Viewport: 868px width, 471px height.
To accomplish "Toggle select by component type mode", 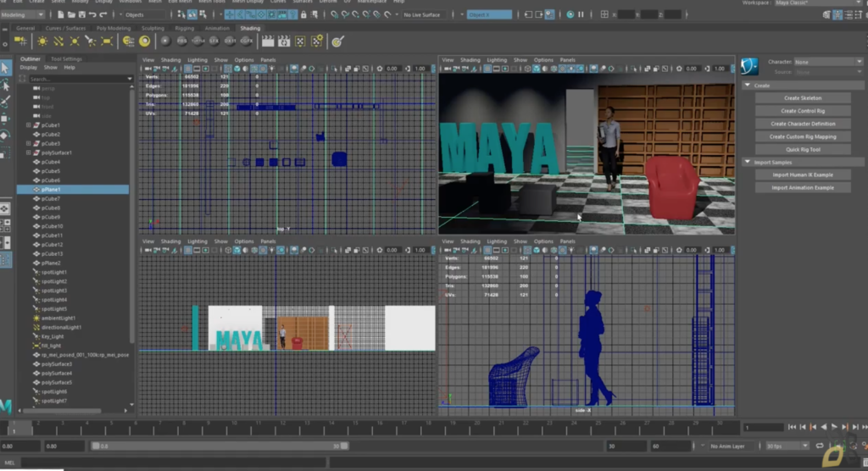I will click(203, 15).
